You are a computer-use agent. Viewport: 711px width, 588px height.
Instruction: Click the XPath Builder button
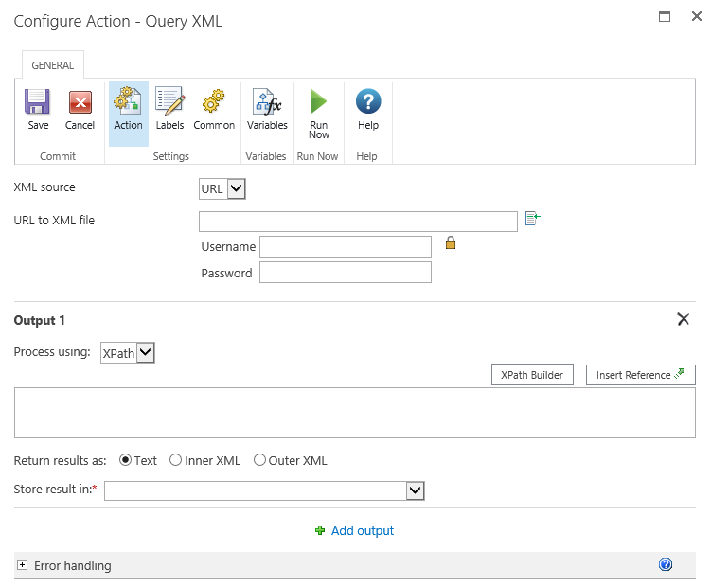[532, 375]
